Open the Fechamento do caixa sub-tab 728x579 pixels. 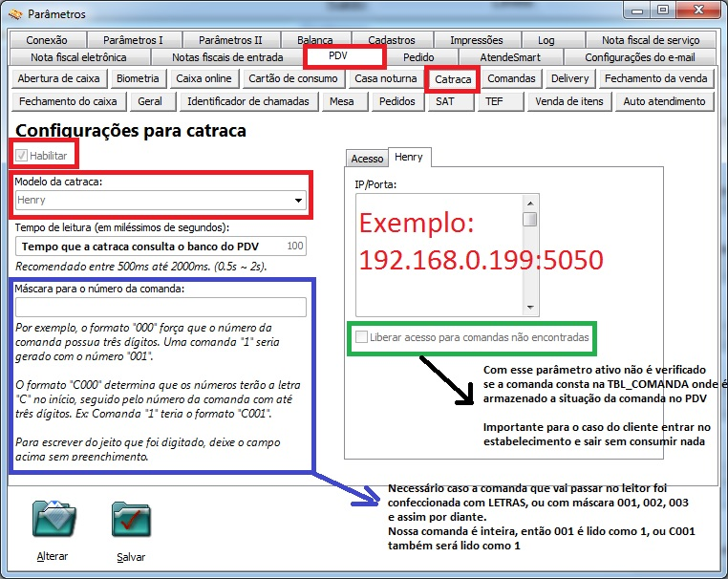tap(68, 101)
